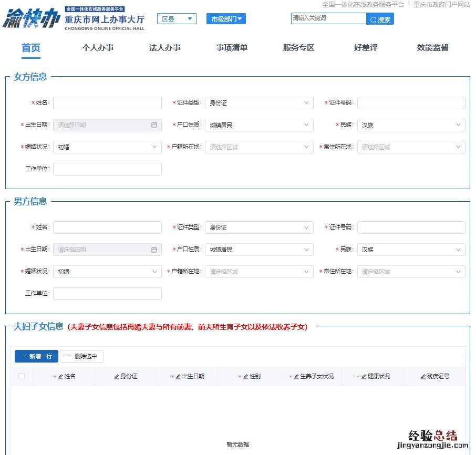
Task: Open the 区县 district dropdown
Action: 177,19
